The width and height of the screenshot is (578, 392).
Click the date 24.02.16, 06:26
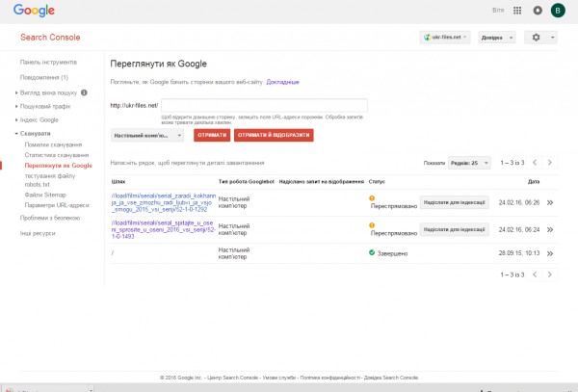tap(519, 202)
